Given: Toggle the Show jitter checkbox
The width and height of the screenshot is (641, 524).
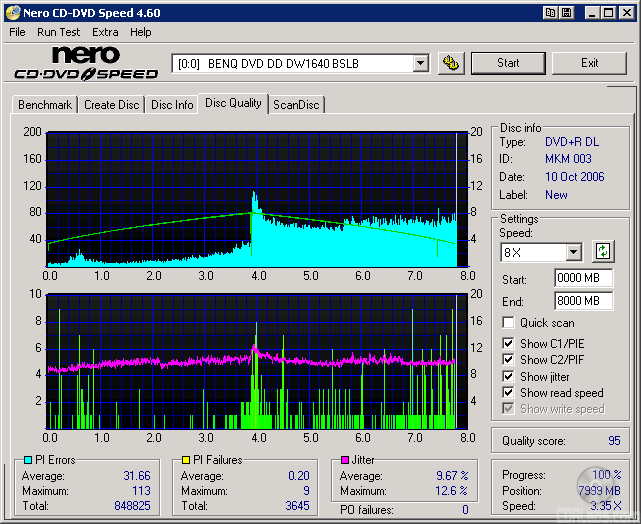Looking at the screenshot, I should [x=509, y=376].
